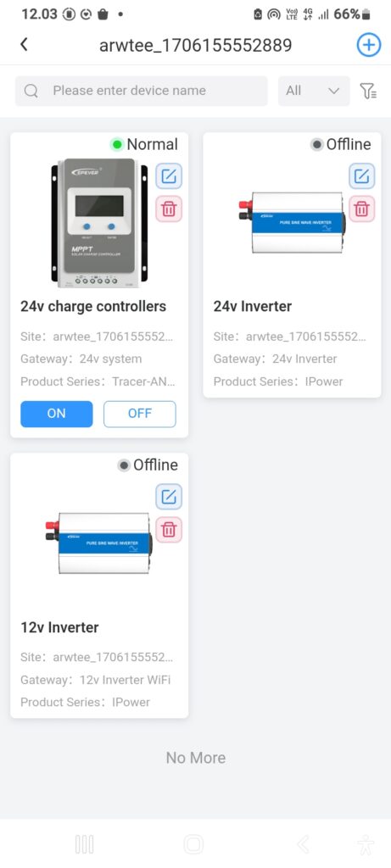Go back using the header arrow
Image resolution: width=391 pixels, height=868 pixels.
24,44
